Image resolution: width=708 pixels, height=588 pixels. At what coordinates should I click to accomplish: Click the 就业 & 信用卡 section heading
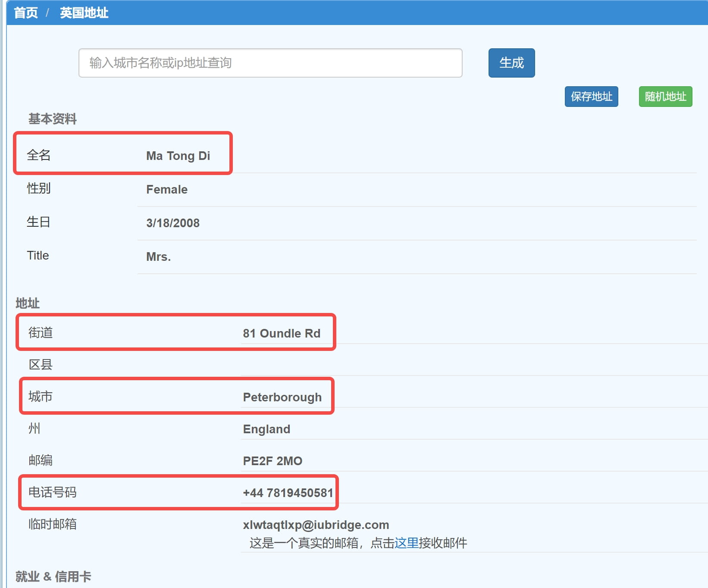[x=53, y=576]
